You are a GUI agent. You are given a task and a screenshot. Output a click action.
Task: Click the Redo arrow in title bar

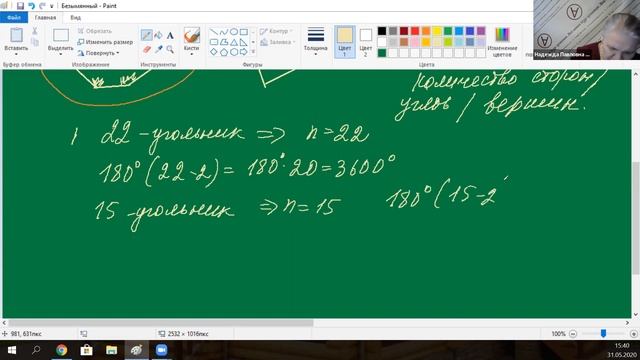42,6
